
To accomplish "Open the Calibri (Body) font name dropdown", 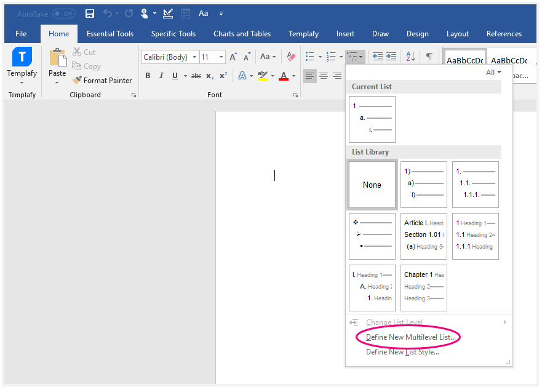I will coord(194,57).
